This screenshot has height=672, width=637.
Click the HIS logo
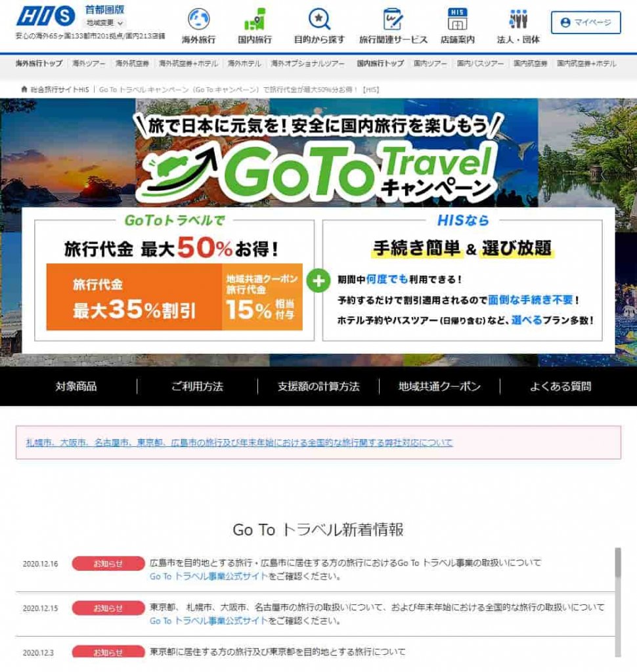coord(46,16)
